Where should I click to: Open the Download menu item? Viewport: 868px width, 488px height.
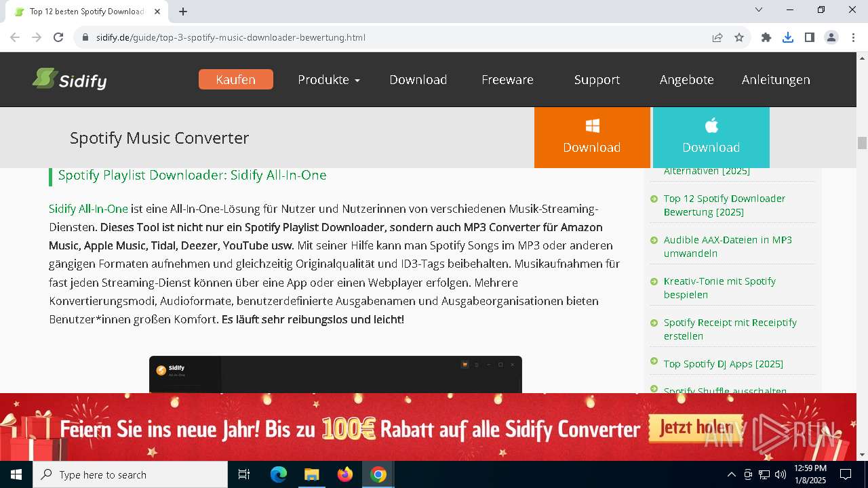click(x=418, y=79)
